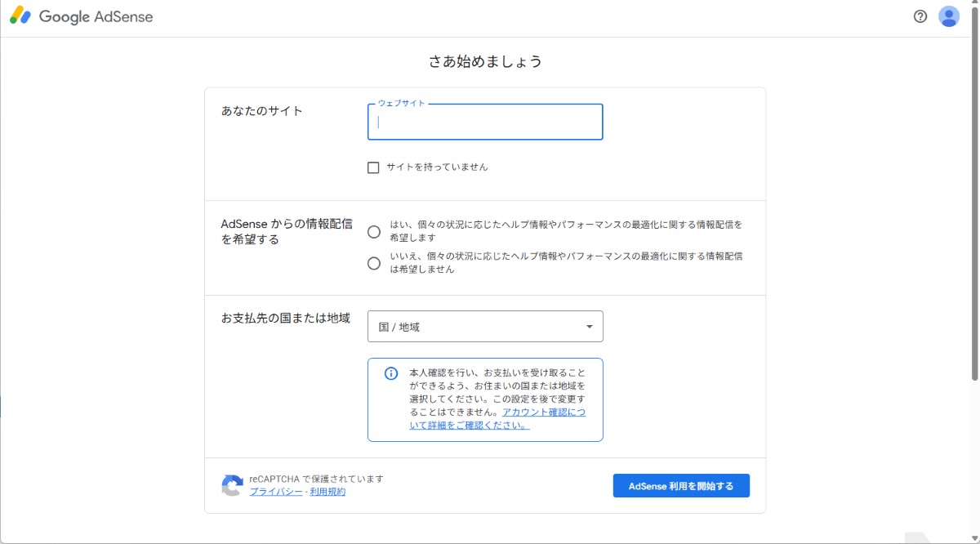Select the いいえ radio button for 情報配信
980x544 pixels.
click(x=374, y=263)
